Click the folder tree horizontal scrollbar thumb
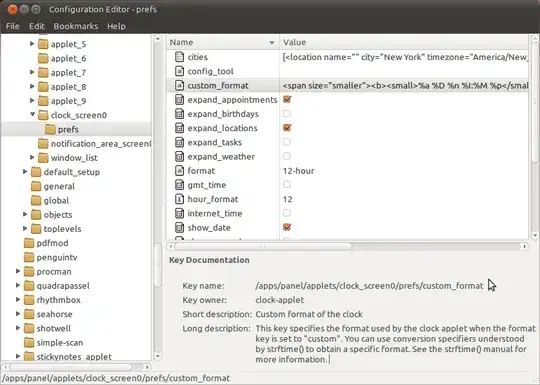The width and height of the screenshot is (540, 385). pos(71,367)
